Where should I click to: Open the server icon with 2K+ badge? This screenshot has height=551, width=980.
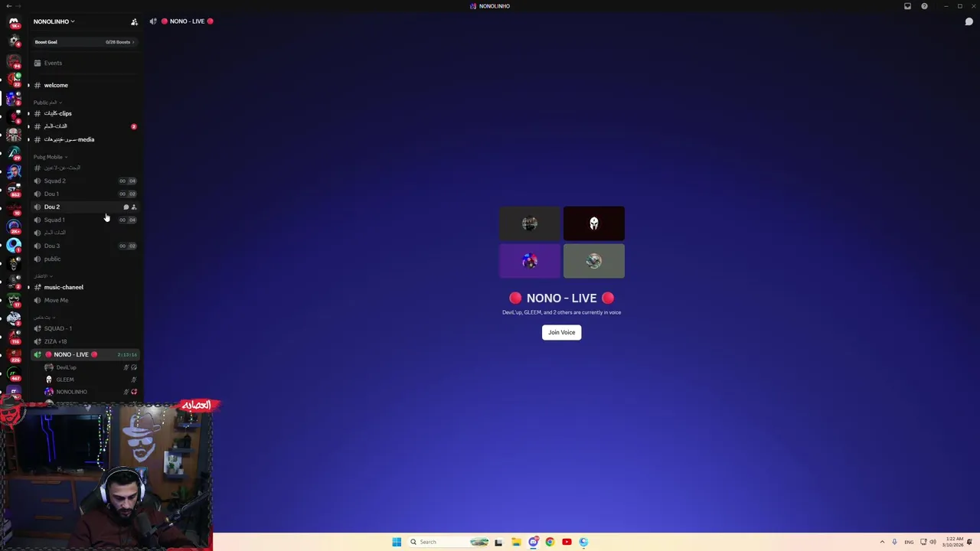tap(14, 227)
